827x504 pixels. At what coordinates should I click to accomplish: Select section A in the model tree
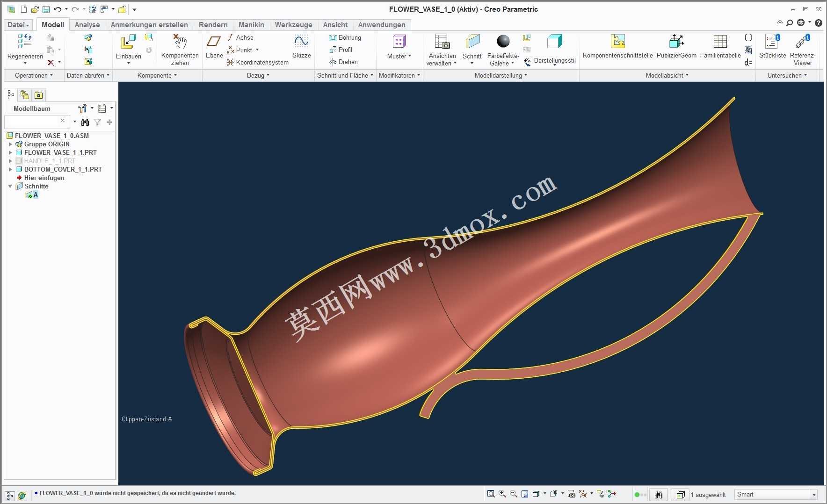click(x=36, y=194)
